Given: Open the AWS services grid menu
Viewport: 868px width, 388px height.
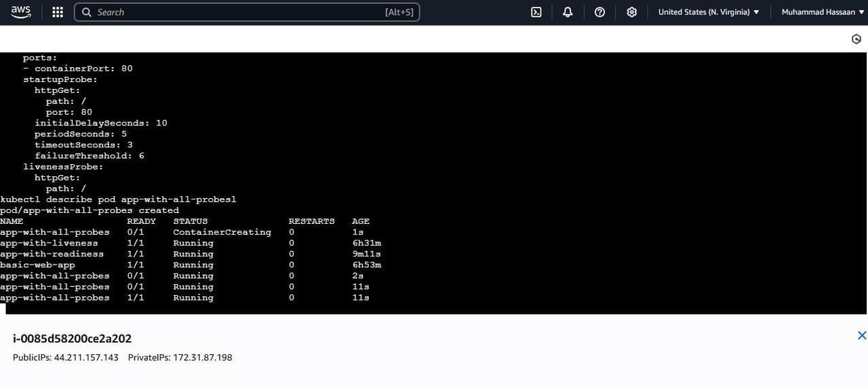Looking at the screenshot, I should [x=58, y=12].
